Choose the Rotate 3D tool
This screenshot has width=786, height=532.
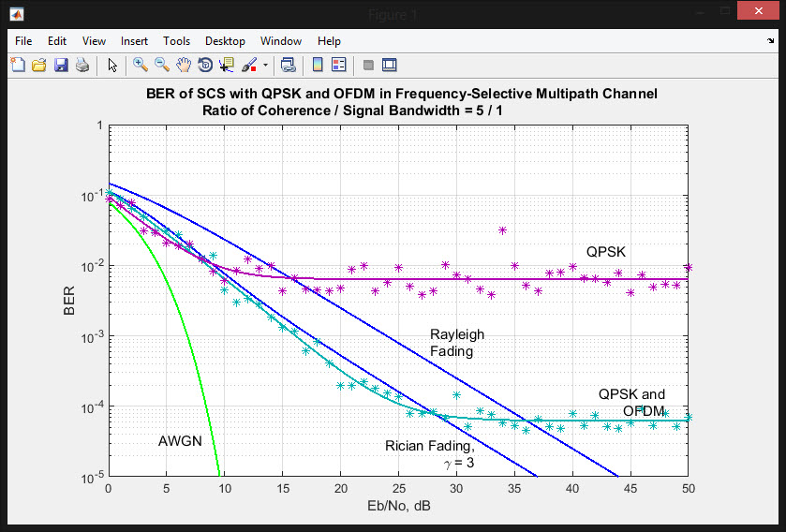[205, 65]
